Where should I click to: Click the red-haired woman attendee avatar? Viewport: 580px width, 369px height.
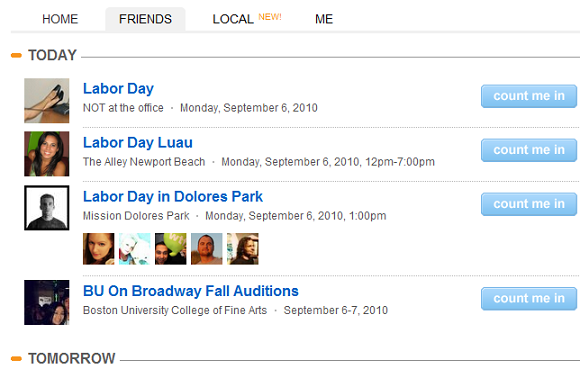pos(99,249)
